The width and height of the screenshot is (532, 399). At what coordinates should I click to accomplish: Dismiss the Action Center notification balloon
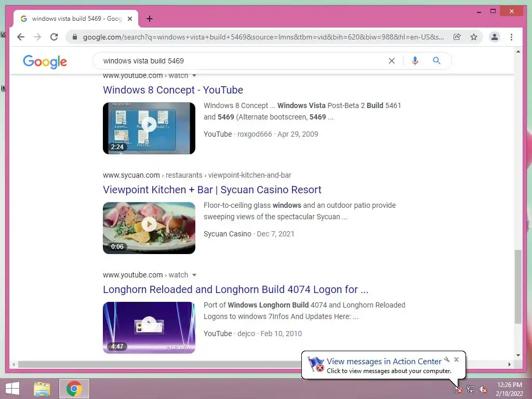click(456, 360)
